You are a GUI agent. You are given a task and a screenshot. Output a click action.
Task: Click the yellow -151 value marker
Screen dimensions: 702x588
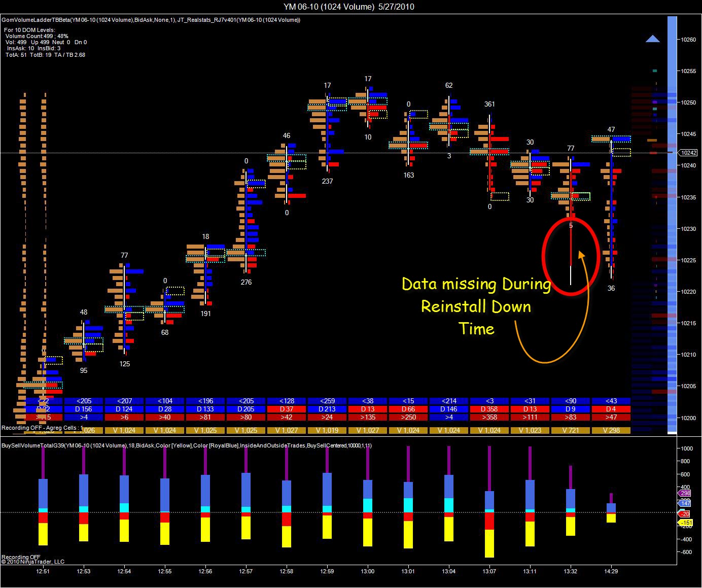[x=685, y=523]
